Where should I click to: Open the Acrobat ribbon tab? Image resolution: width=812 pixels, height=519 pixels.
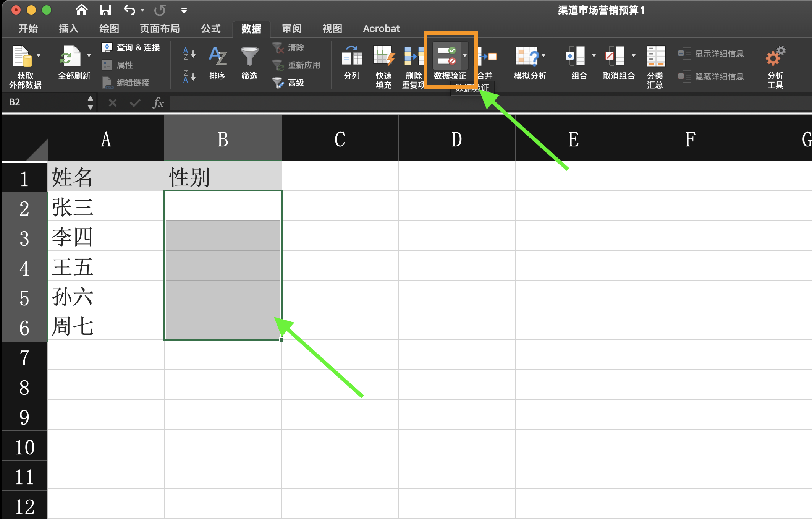coord(381,29)
